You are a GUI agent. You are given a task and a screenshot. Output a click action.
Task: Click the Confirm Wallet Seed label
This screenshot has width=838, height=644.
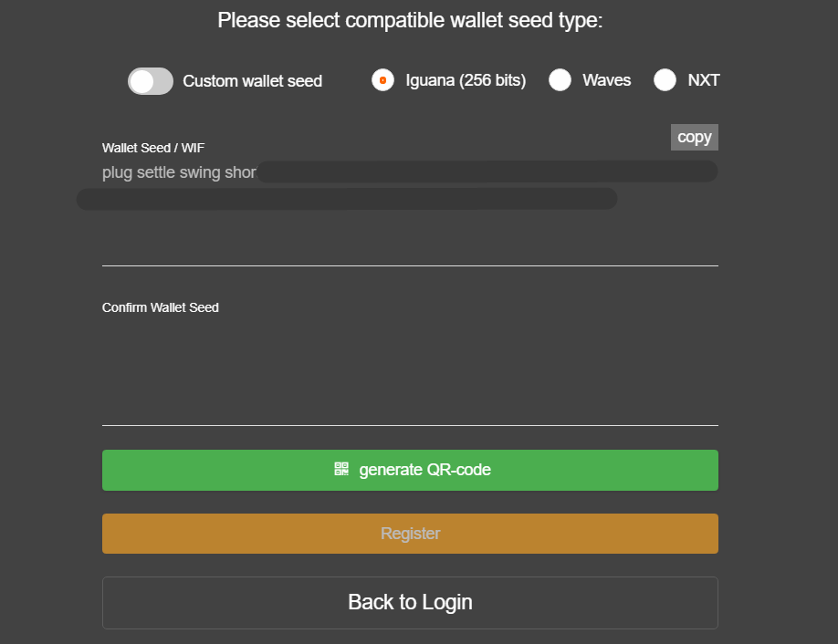[160, 307]
